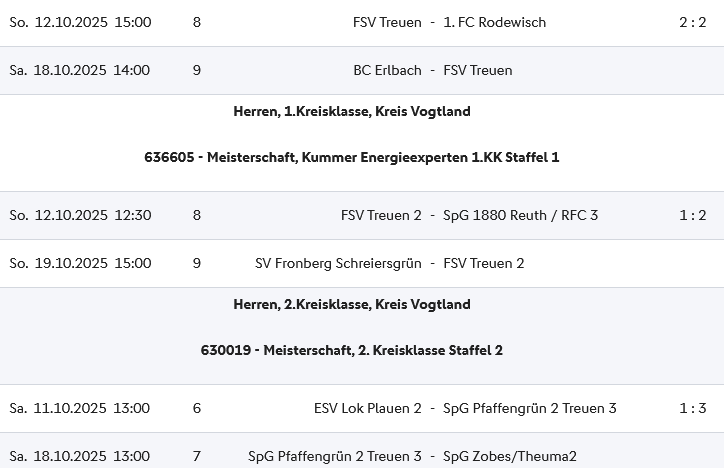
Task: Select the So. 19.10.2025 15:00 fixture date
Action: pyautogui.click(x=80, y=263)
